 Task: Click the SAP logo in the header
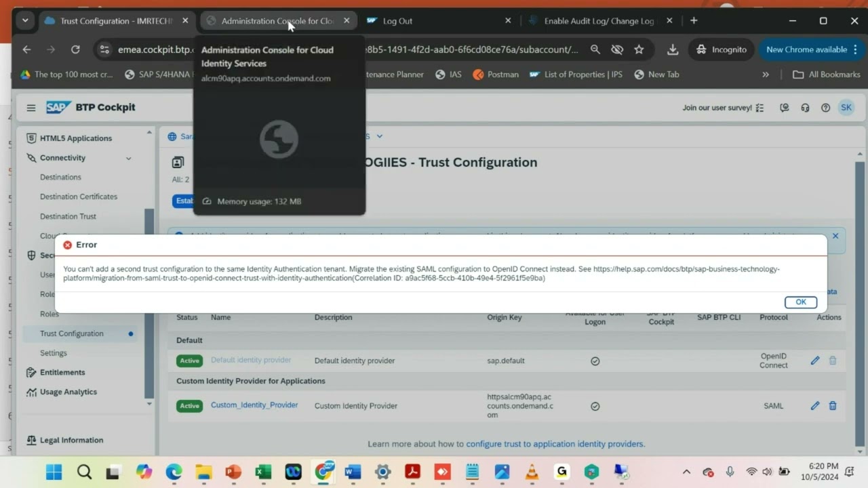[x=59, y=107]
